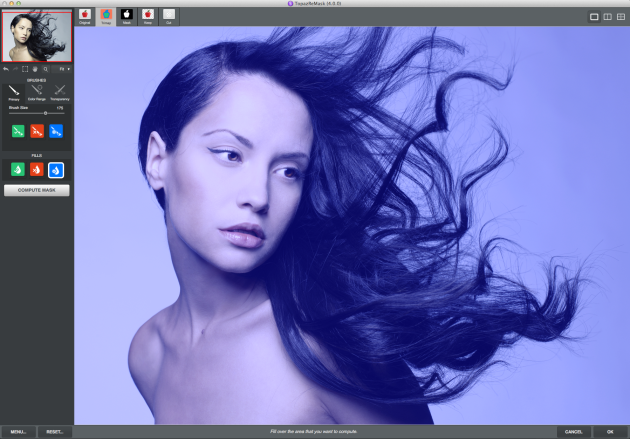Choose the Transparency brush
The height and width of the screenshot is (439, 630).
point(60,93)
